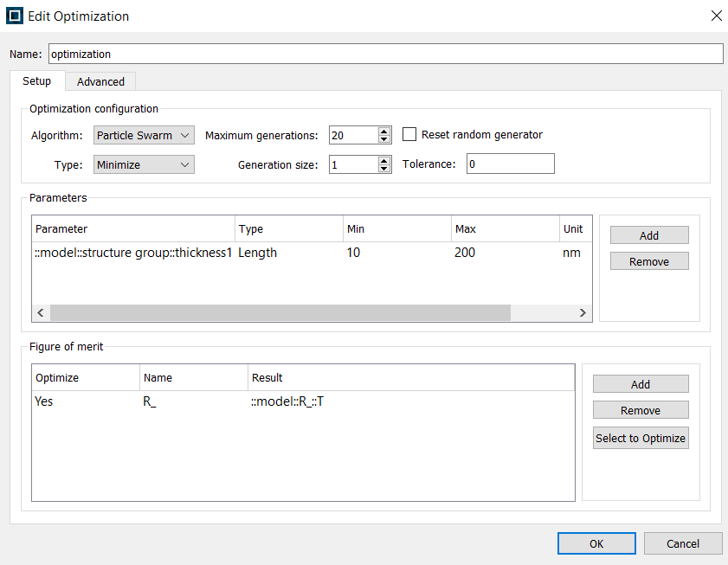Enable Reset random generator checkbox
Viewport: 728px width, 565px height.
pyautogui.click(x=410, y=135)
